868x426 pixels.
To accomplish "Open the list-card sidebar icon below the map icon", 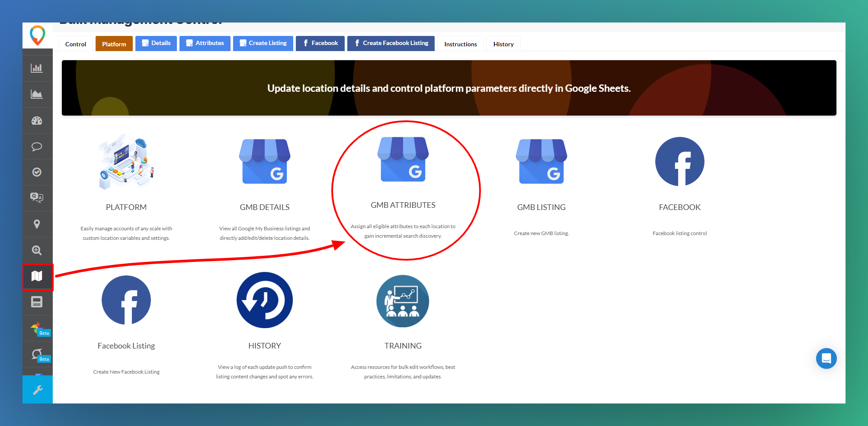I will point(37,302).
